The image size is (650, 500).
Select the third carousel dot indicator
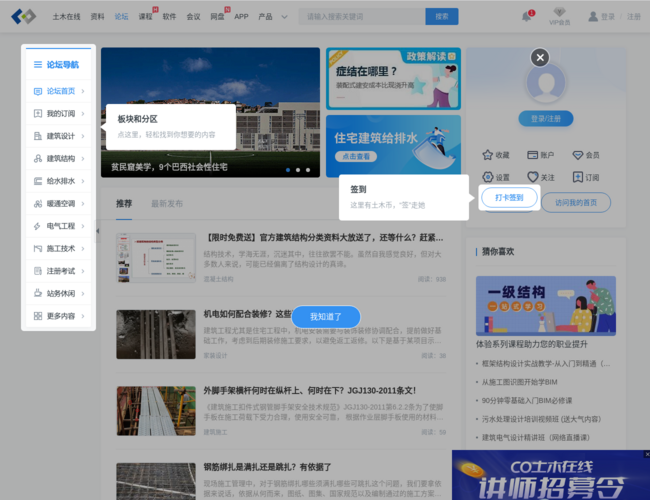(308, 170)
